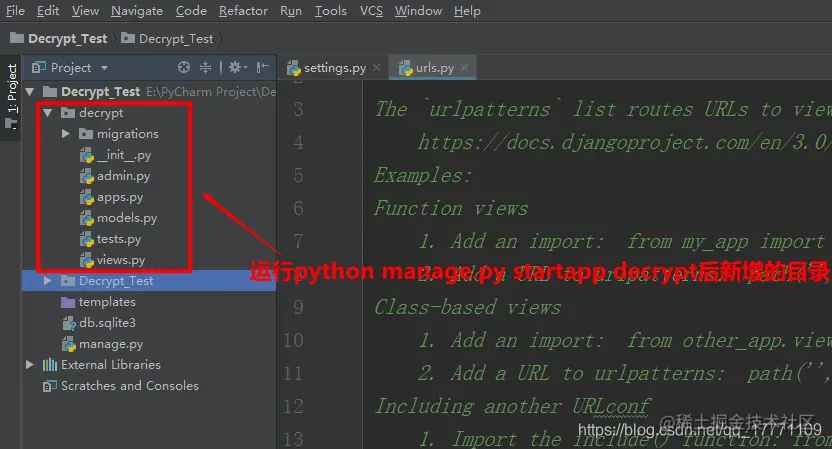The height and width of the screenshot is (449, 832).
Task: Select apps.py in project tree
Action: [x=120, y=197]
